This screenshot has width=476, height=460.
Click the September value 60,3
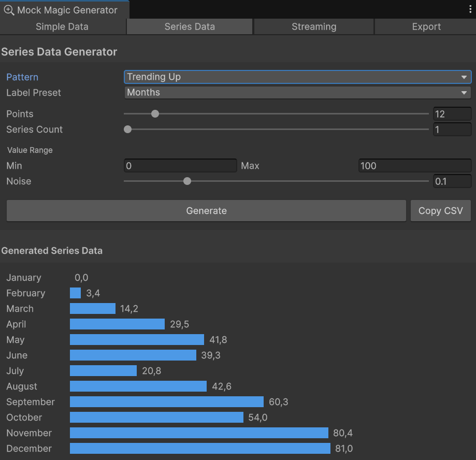point(278,402)
